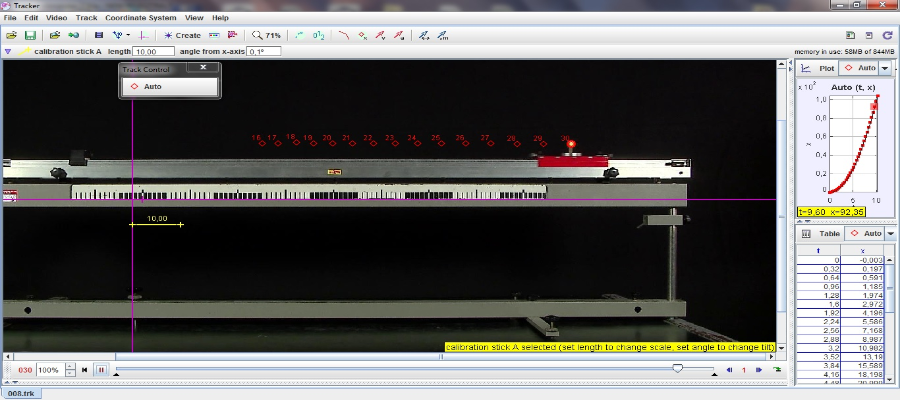Click the Refresh icon at top right
900x400 pixels.
tap(888, 35)
